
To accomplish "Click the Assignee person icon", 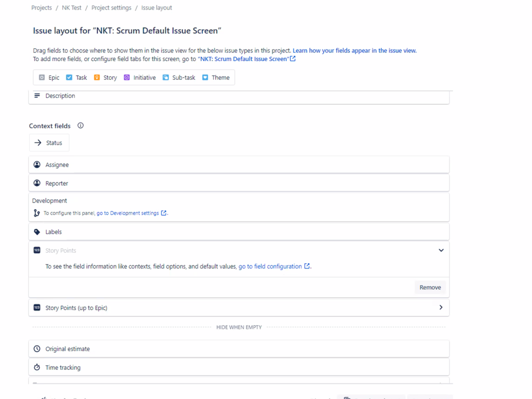I will [37, 164].
